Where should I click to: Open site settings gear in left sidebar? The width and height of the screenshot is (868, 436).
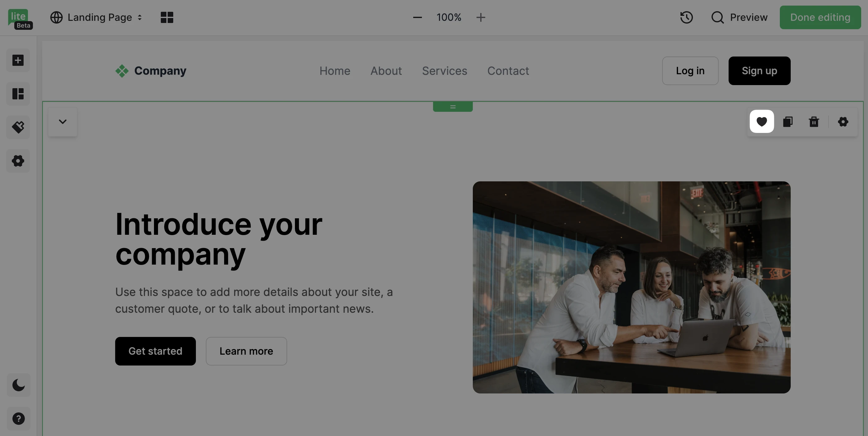coord(18,161)
